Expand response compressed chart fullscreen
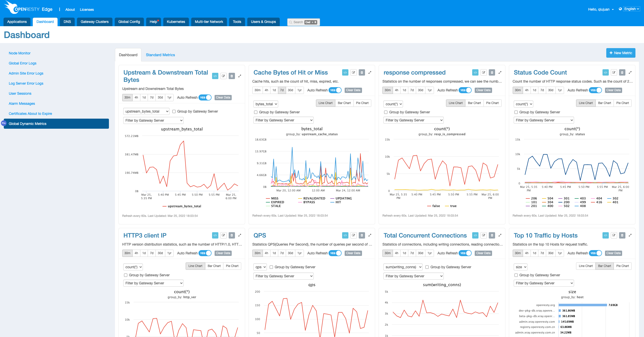 coord(500,73)
